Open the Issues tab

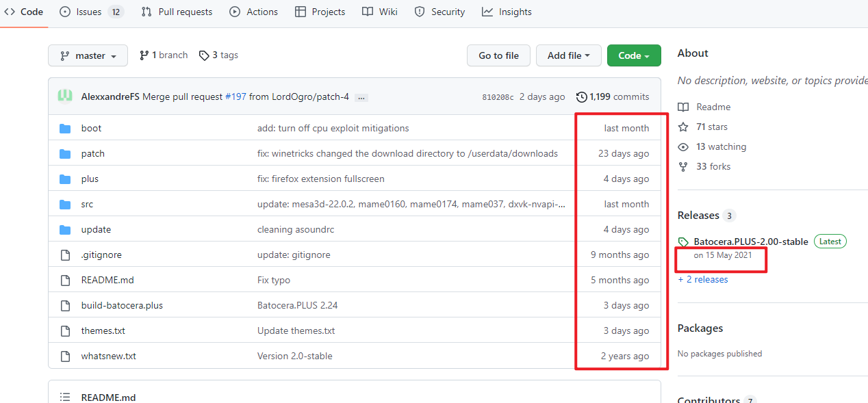(x=92, y=12)
